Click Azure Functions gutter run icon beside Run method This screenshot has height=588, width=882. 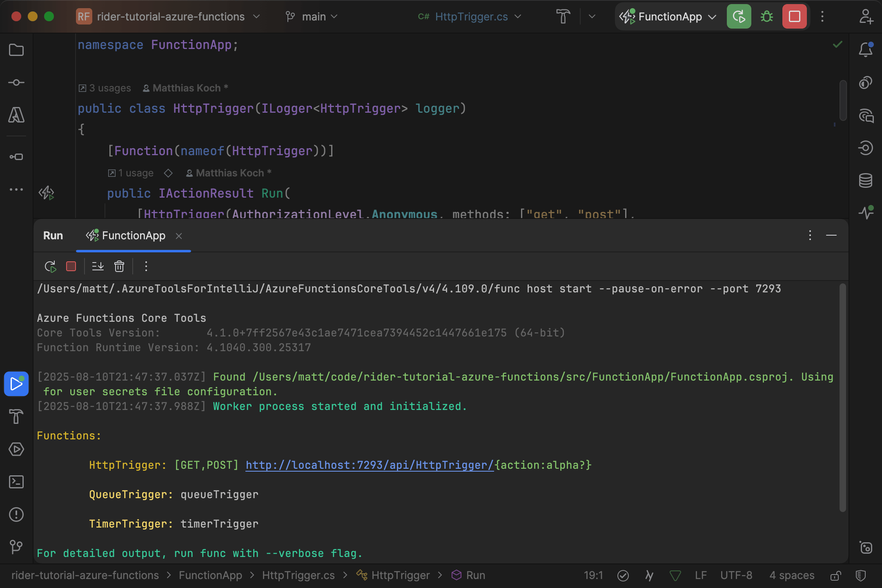(47, 193)
